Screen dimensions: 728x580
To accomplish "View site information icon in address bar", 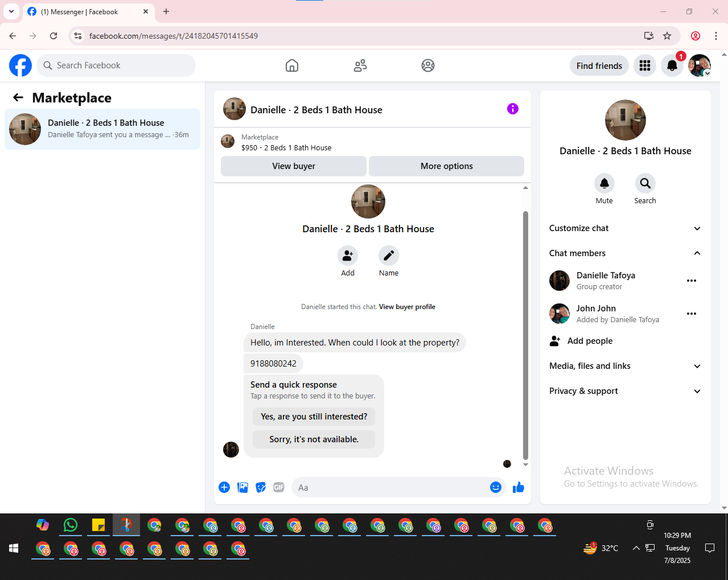I will pos(79,36).
